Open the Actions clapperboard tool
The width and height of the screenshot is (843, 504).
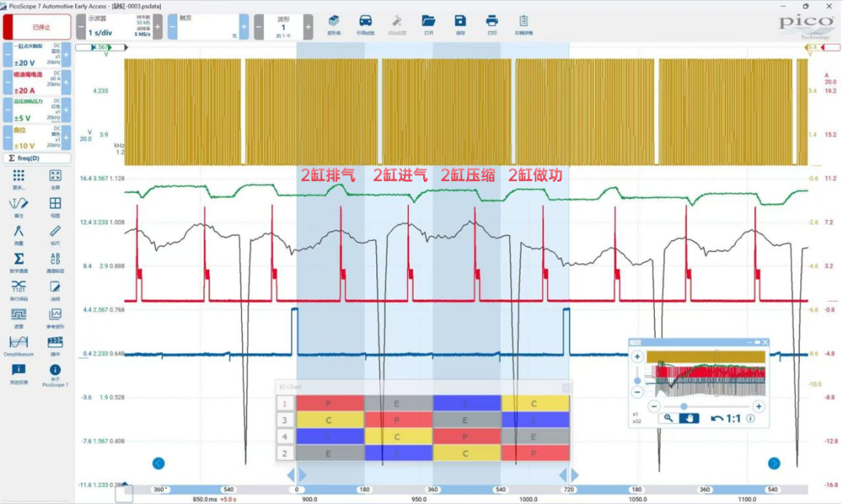click(x=55, y=345)
